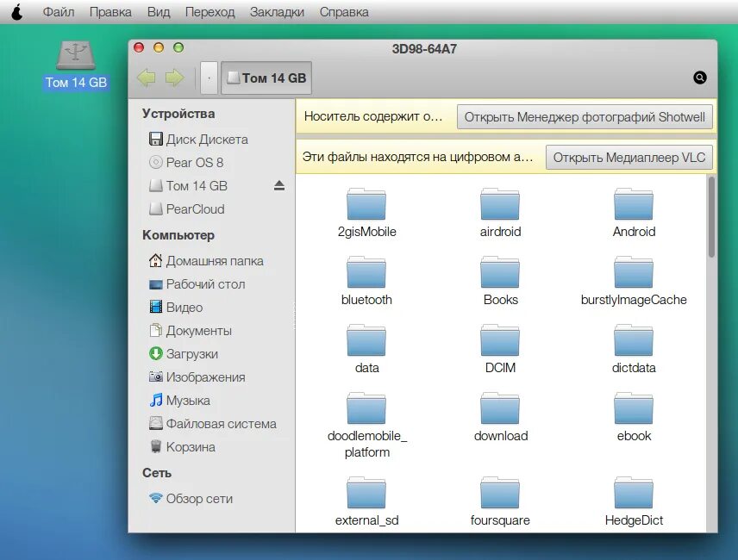
Task: Open Рабочий стол in the sidebar
Action: pyautogui.click(x=197, y=284)
